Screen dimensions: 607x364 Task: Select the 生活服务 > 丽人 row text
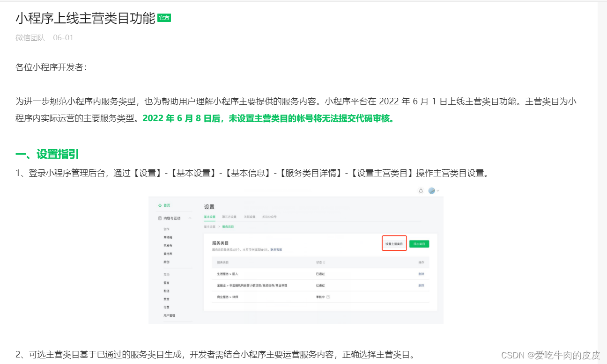(x=228, y=274)
